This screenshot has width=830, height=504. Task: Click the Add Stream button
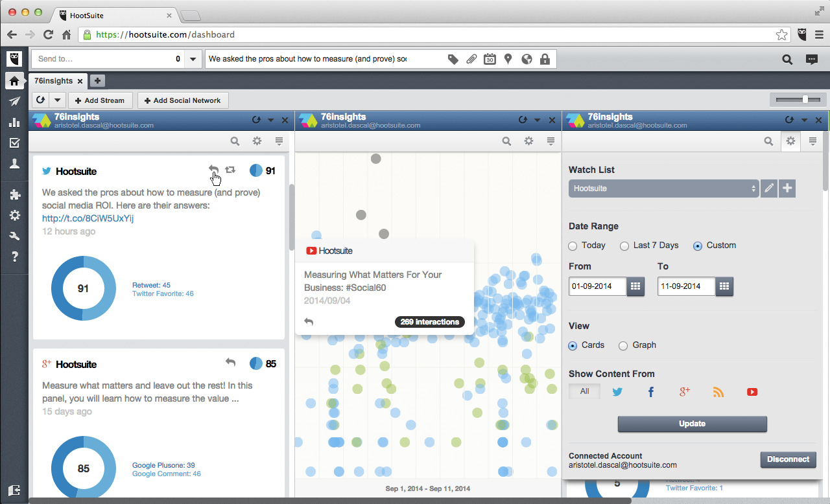pos(100,100)
